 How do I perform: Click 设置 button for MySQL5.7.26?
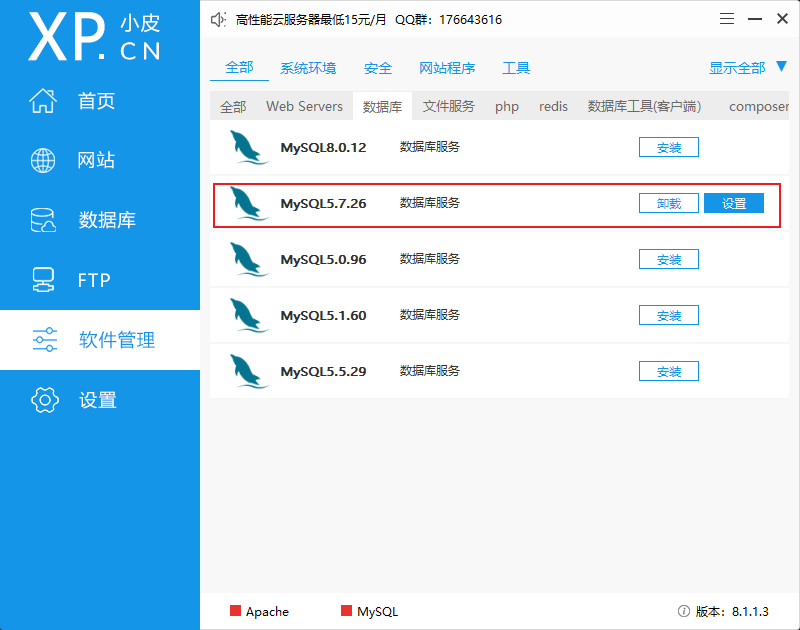click(734, 203)
